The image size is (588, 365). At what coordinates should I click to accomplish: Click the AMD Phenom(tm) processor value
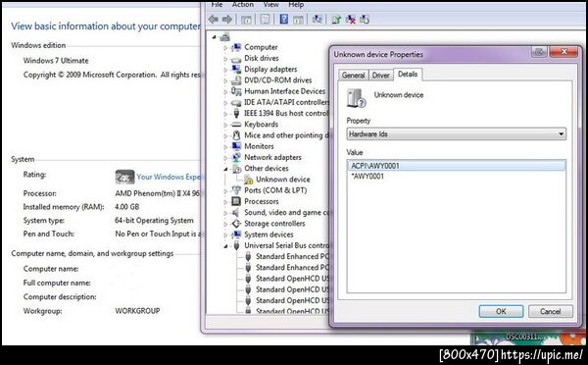(x=158, y=193)
